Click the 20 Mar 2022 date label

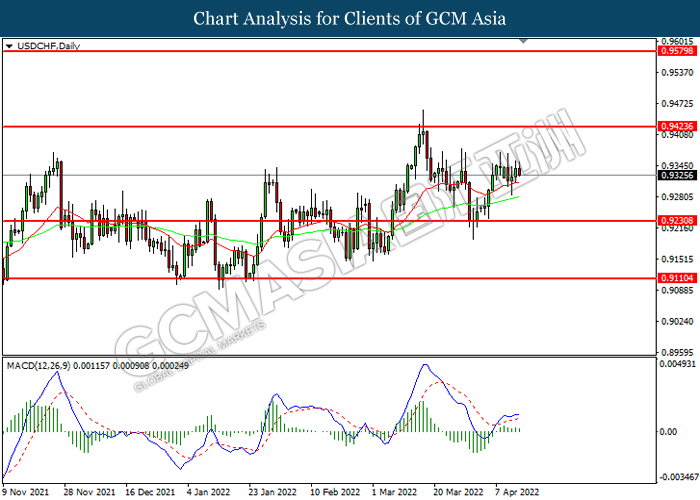point(458,492)
